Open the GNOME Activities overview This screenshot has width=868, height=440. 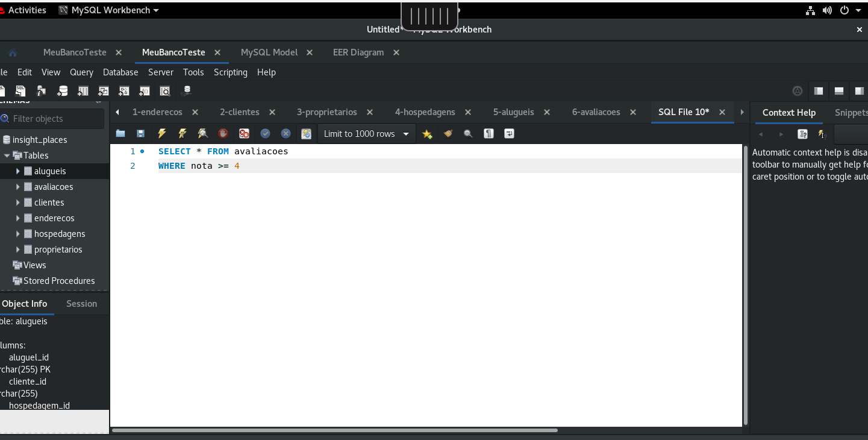(27, 10)
